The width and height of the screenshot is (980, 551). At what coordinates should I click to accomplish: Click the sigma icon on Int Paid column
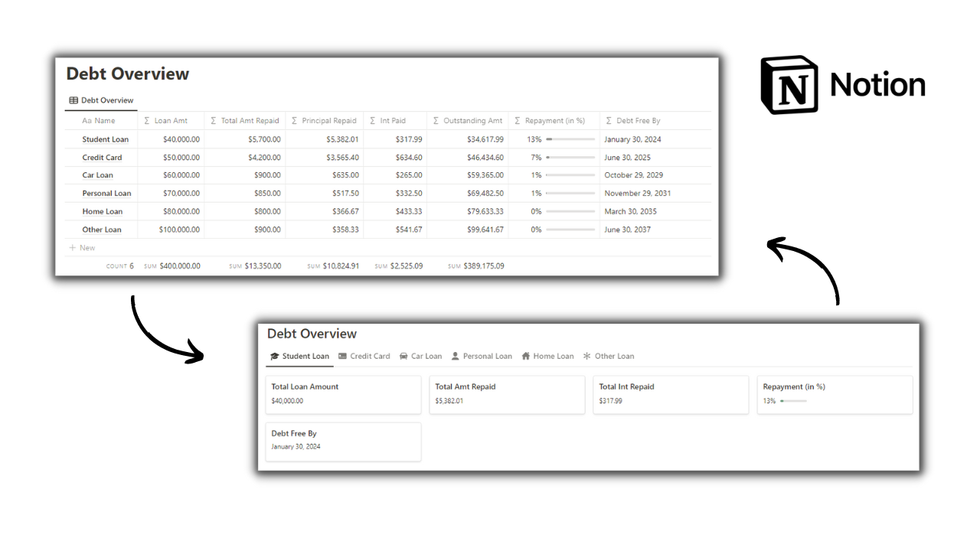click(x=373, y=121)
